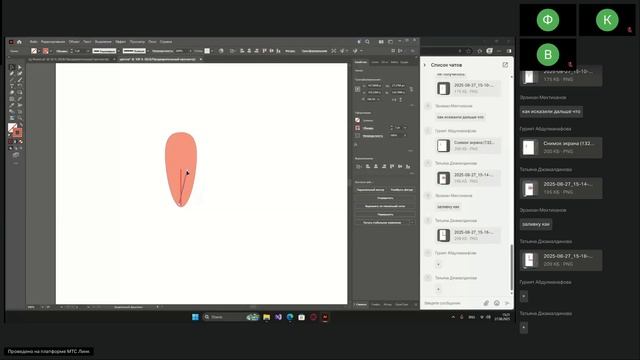Click fill swatch in the control bar
The width and height of the screenshot is (640, 360).
pyautogui.click(x=34, y=51)
